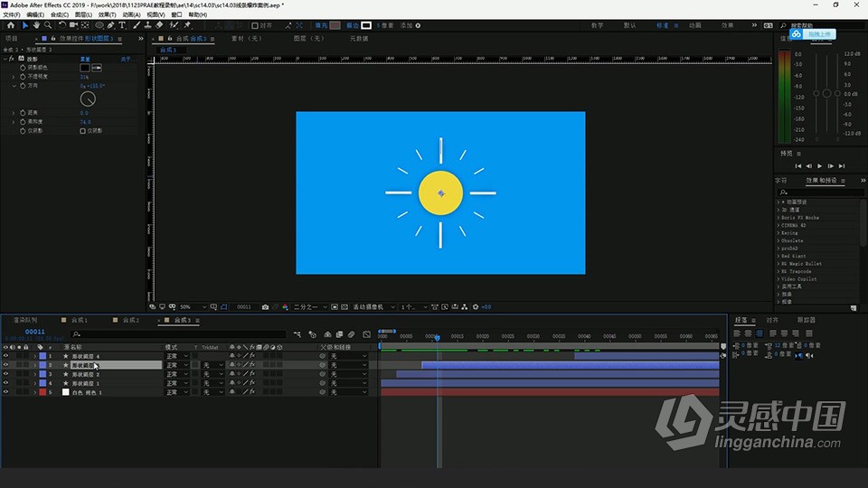Select the Zoom magnifier tool

tap(48, 25)
